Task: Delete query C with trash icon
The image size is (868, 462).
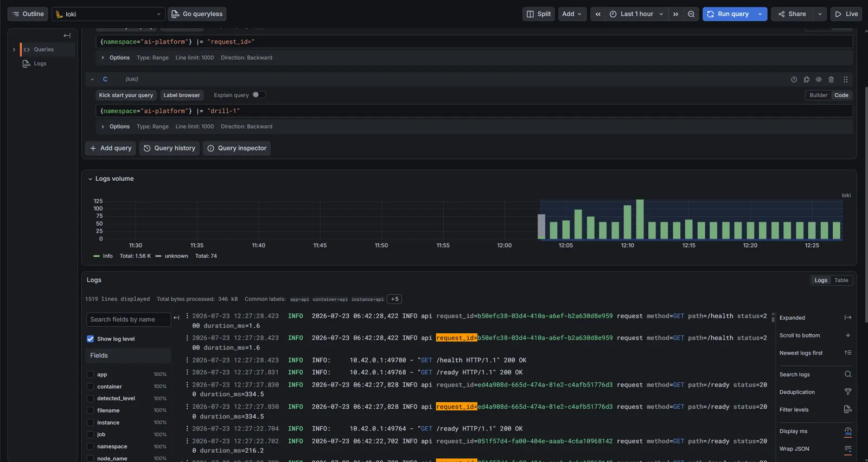Action: pyautogui.click(x=831, y=79)
